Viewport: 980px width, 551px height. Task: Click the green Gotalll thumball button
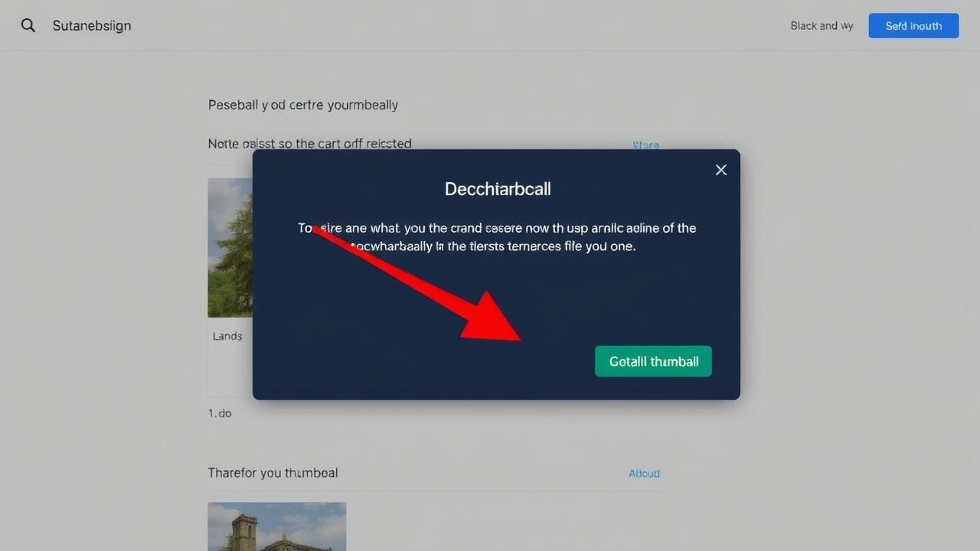(653, 361)
